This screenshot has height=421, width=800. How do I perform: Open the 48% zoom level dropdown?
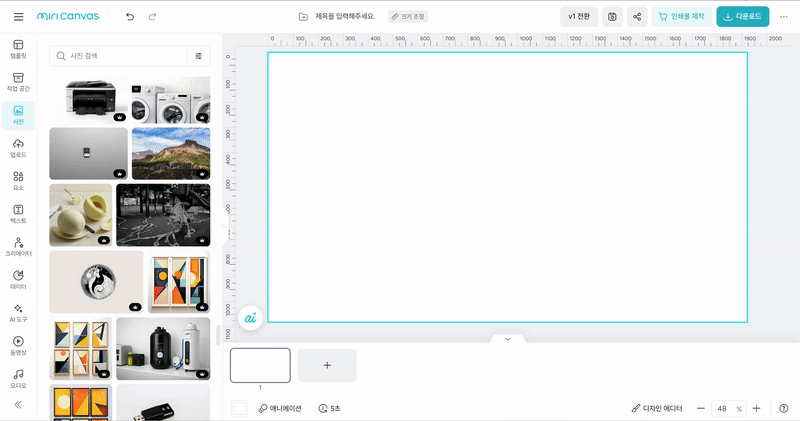click(x=727, y=408)
